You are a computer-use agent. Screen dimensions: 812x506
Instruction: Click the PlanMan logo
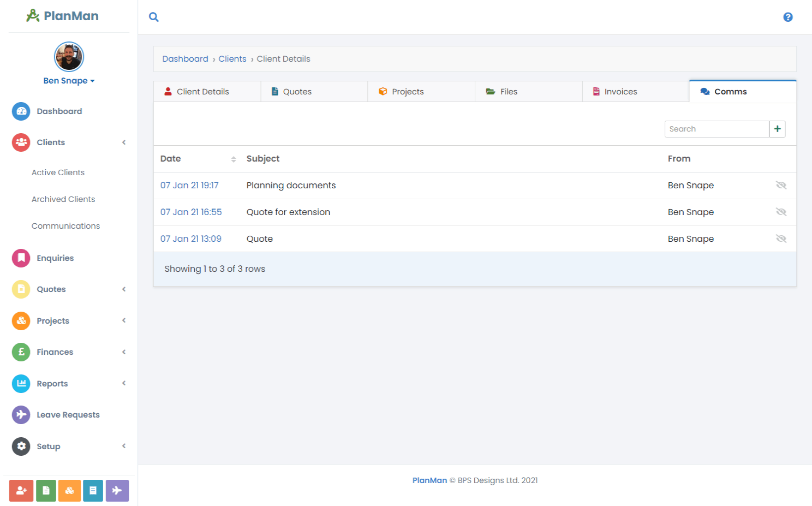pyautogui.click(x=63, y=16)
